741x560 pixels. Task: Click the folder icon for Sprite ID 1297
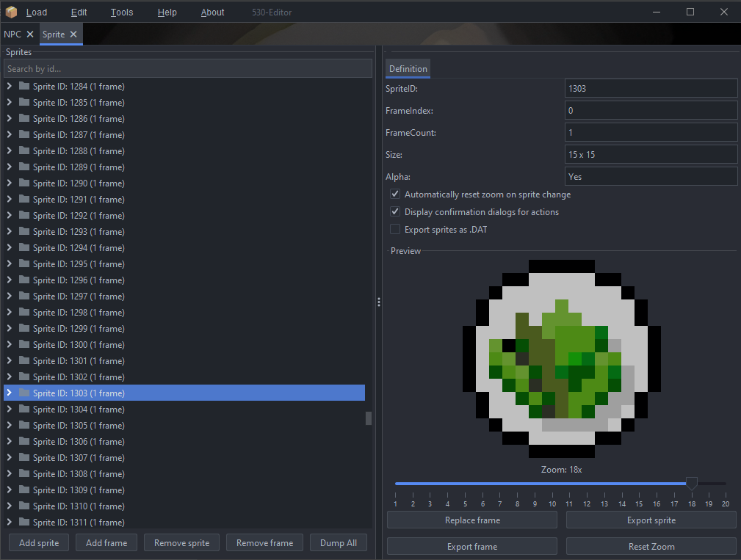pyautogui.click(x=24, y=296)
